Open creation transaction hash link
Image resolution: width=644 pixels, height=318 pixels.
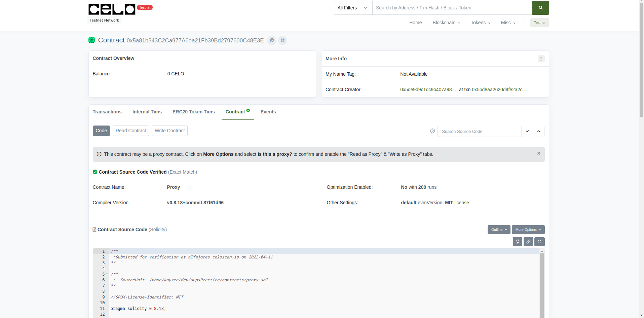(499, 90)
